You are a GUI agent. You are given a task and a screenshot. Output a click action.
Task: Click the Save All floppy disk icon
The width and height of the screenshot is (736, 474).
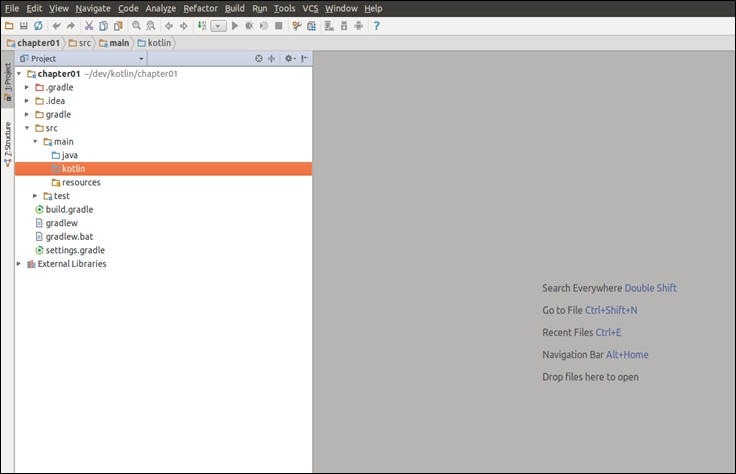[x=23, y=26]
